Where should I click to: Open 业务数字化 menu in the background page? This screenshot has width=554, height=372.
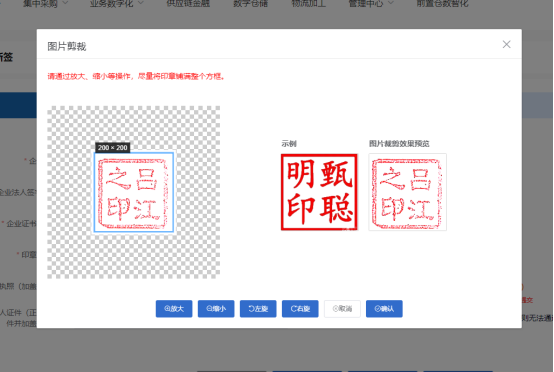click(x=111, y=4)
